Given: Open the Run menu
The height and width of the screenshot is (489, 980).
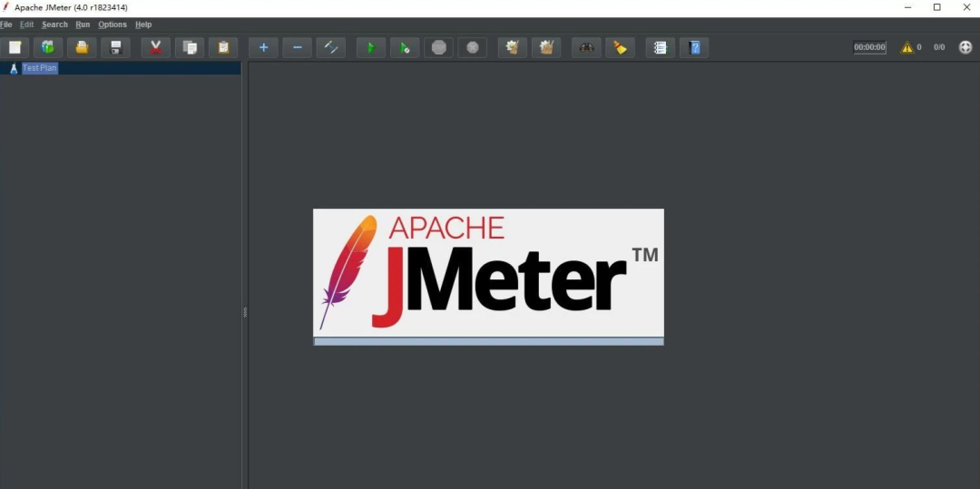Looking at the screenshot, I should (x=83, y=24).
